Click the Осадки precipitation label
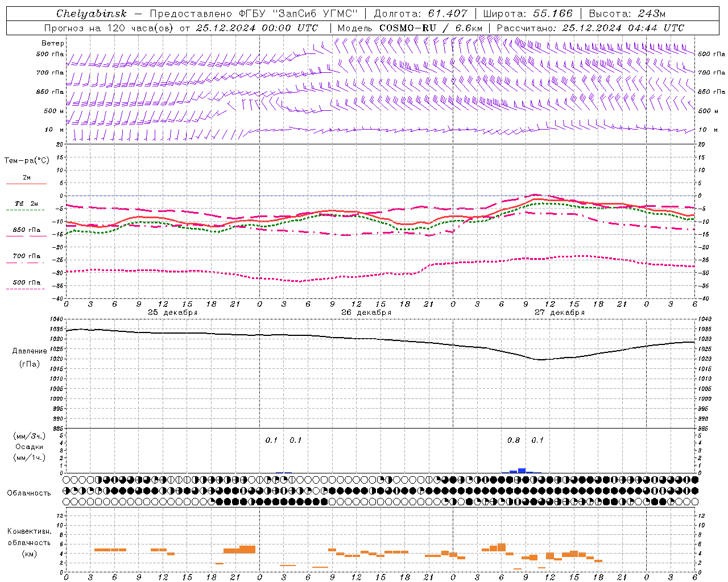 [30, 447]
